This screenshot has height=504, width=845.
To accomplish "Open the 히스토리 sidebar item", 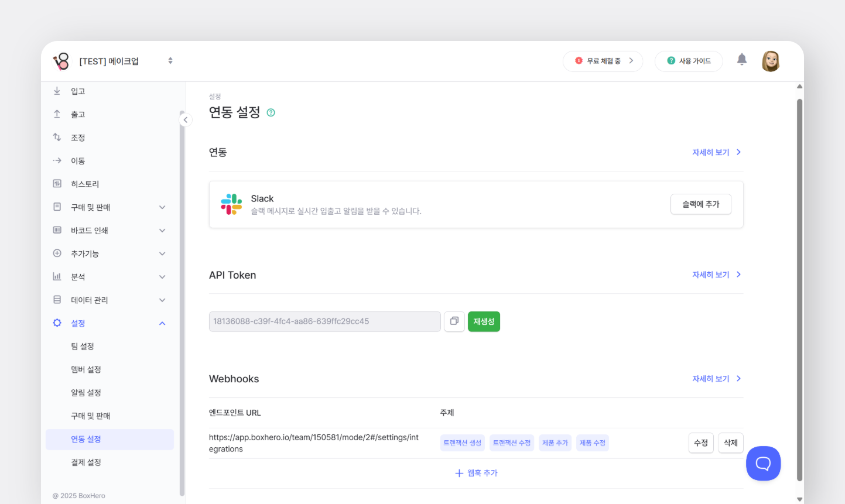I will point(85,184).
